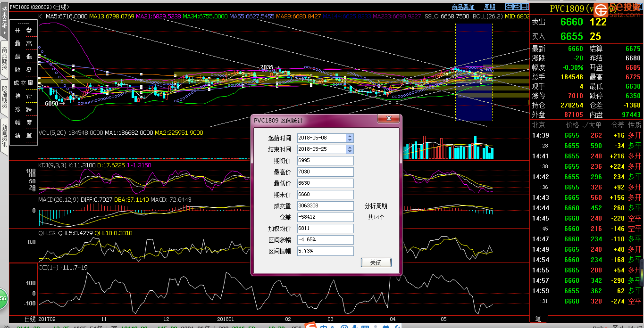This screenshot has width=644, height=328.
Task: Click the 区间涨幅 field showing -4.65%
Action: tap(326, 240)
